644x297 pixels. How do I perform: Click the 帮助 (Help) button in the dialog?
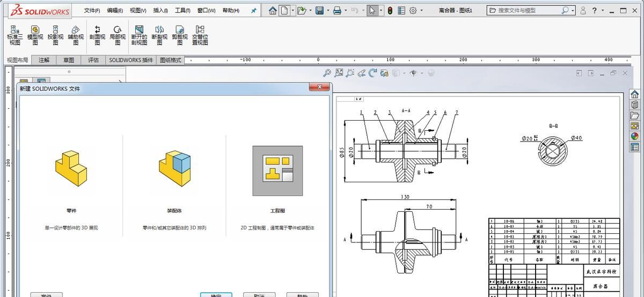(x=302, y=295)
